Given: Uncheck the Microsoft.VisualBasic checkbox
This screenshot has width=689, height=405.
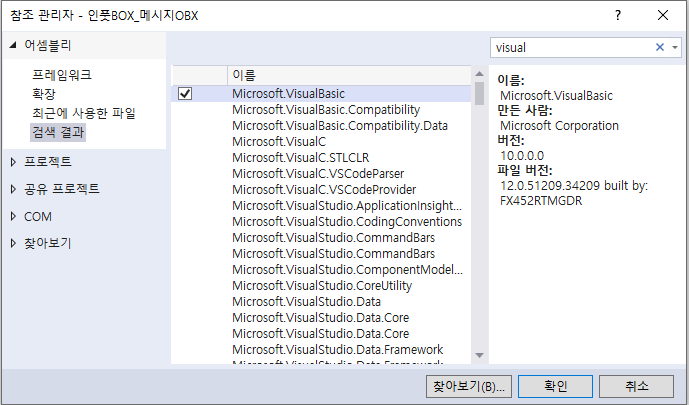Looking at the screenshot, I should click(x=185, y=94).
